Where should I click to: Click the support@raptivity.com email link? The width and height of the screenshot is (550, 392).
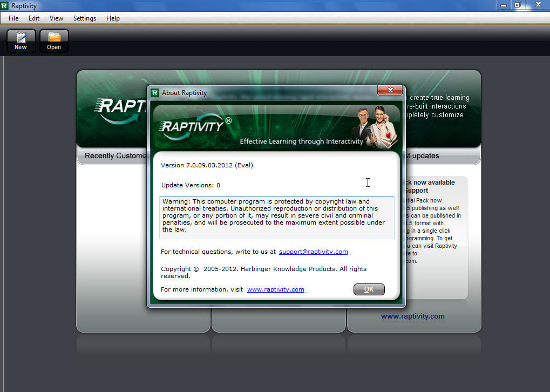point(313,251)
